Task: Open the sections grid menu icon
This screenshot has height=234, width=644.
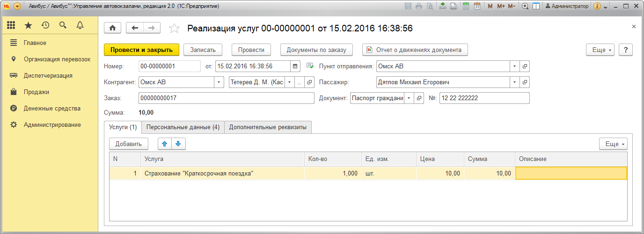Action: (x=11, y=25)
